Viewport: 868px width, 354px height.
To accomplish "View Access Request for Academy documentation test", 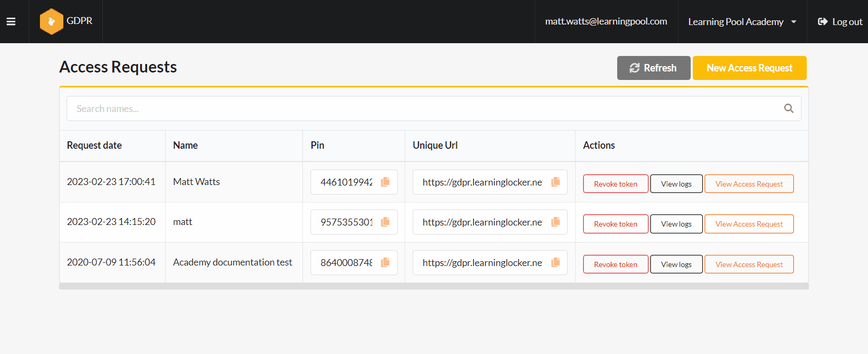I will click(749, 264).
